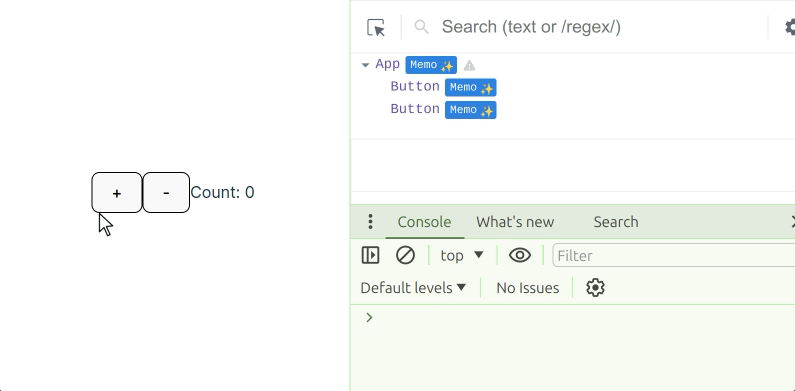Screen dimensions: 795x391
Task: Switch to the Search drawer tab
Action: click(616, 222)
